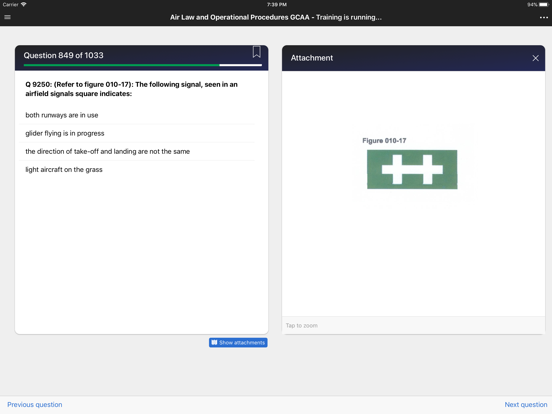Screen dimensions: 552x414
Task: Click the Wi-Fi icon in status bar
Action: [x=24, y=5]
